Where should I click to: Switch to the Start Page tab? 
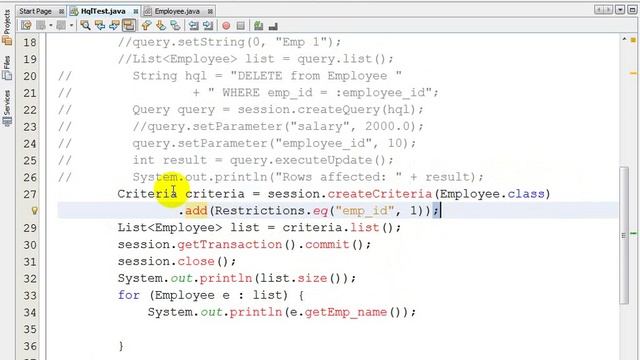point(35,11)
